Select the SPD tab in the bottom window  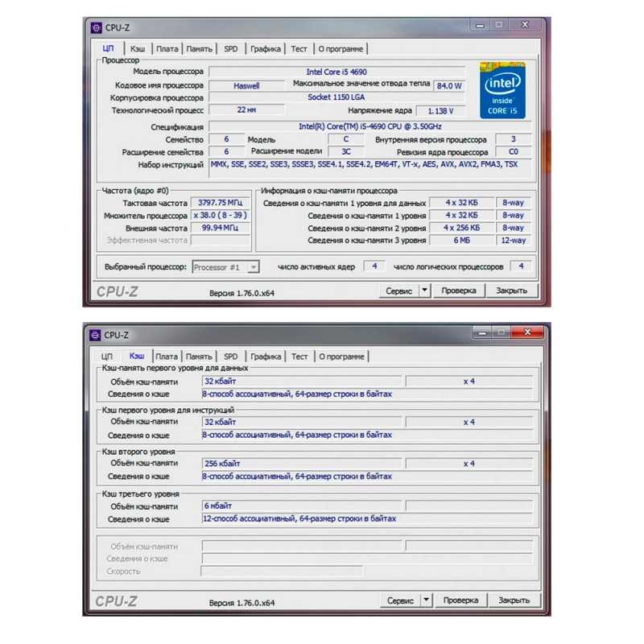(x=231, y=357)
